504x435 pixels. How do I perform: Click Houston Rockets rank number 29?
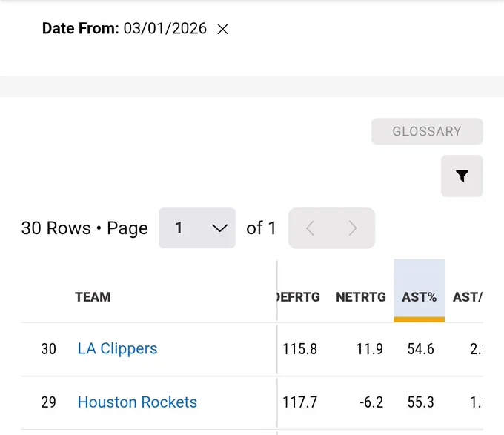click(48, 402)
